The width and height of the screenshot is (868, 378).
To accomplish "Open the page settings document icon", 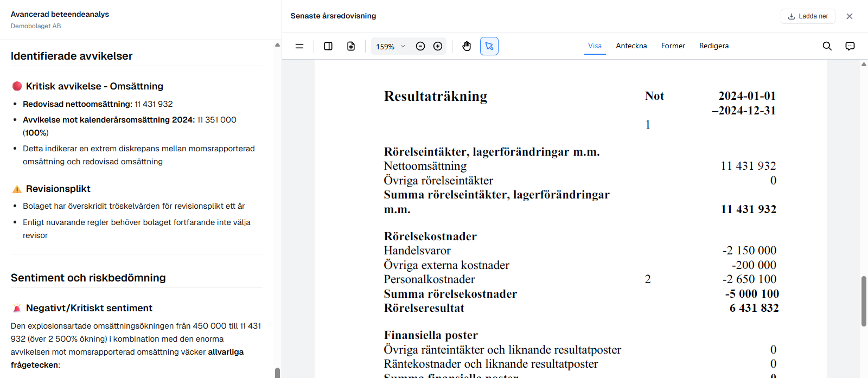I will click(x=351, y=46).
